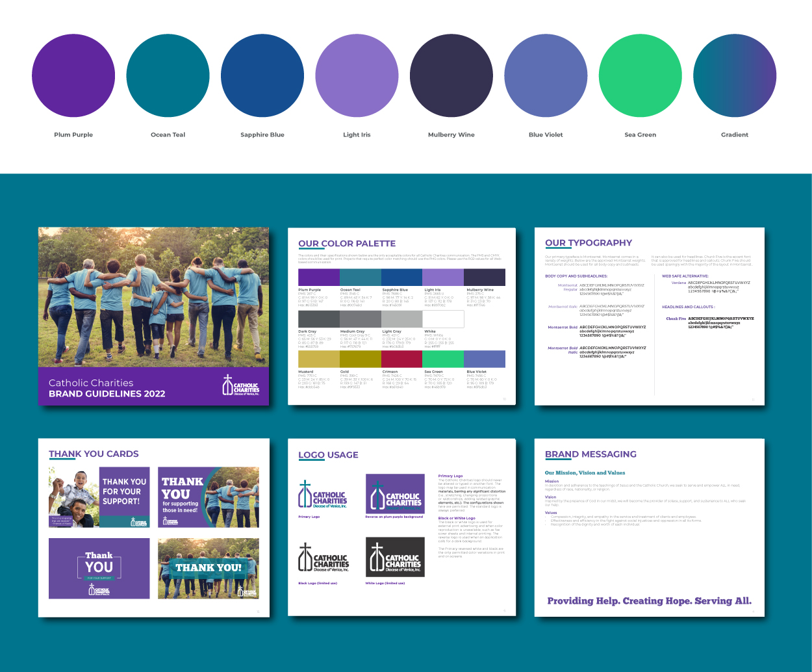Choose the Light Iris color circle
The width and height of the screenshot is (812, 672).
tap(357, 76)
